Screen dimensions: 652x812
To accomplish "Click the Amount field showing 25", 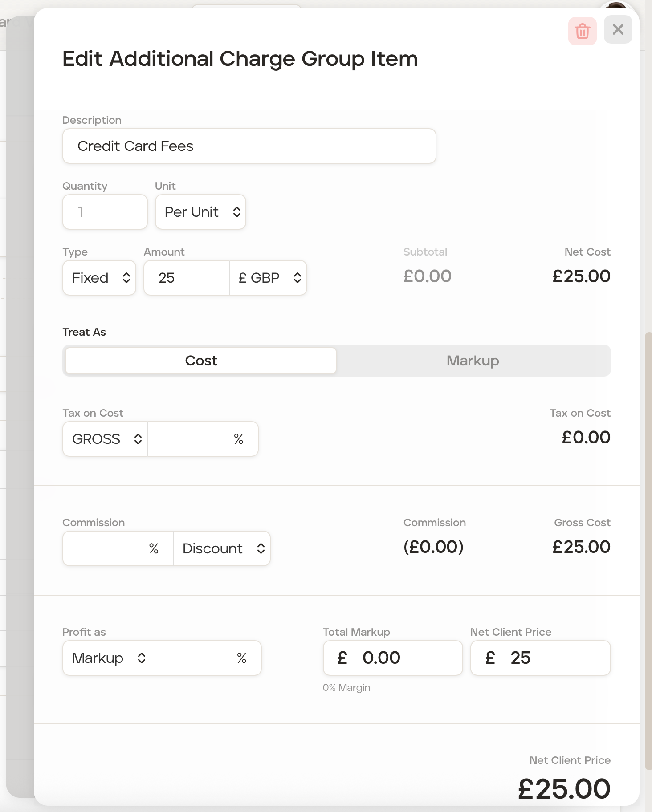I will coord(187,278).
